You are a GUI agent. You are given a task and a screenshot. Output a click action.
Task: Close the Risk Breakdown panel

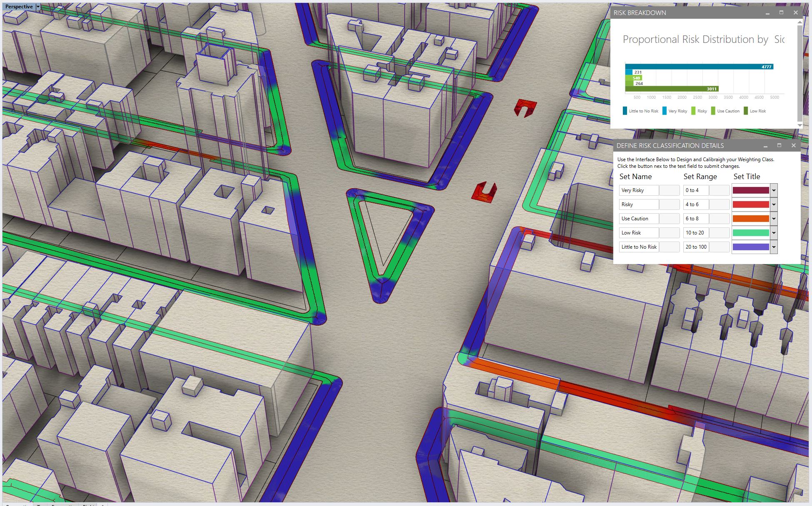pyautogui.click(x=795, y=13)
